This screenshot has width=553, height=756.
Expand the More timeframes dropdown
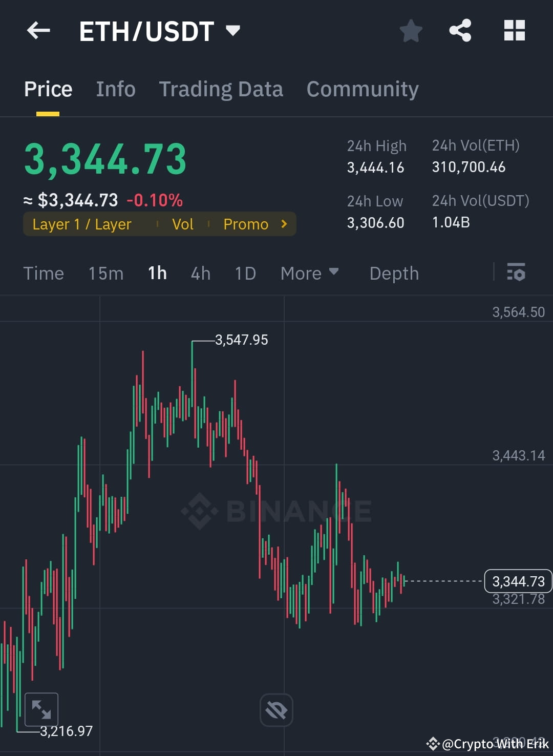tap(309, 273)
